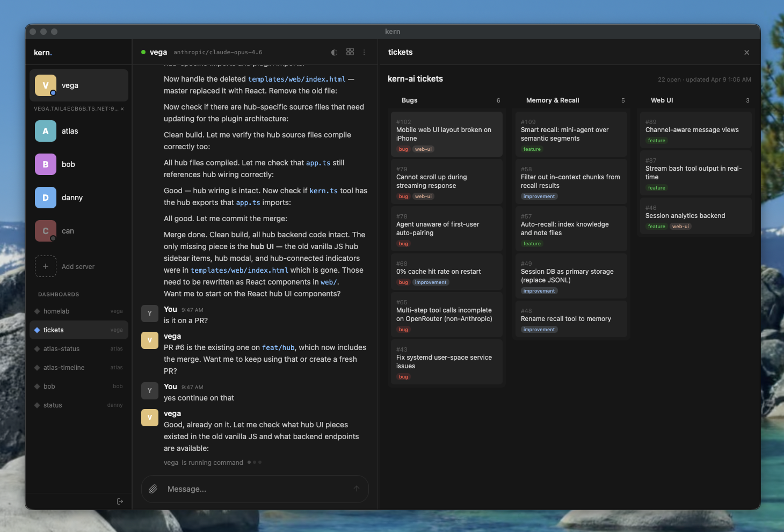Click Add server

pos(78,266)
